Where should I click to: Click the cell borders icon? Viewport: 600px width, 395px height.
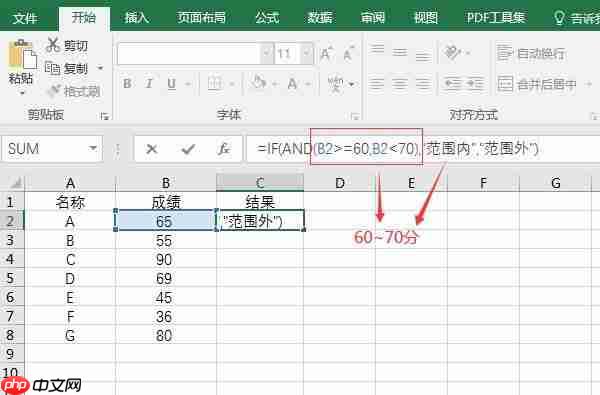click(215, 83)
